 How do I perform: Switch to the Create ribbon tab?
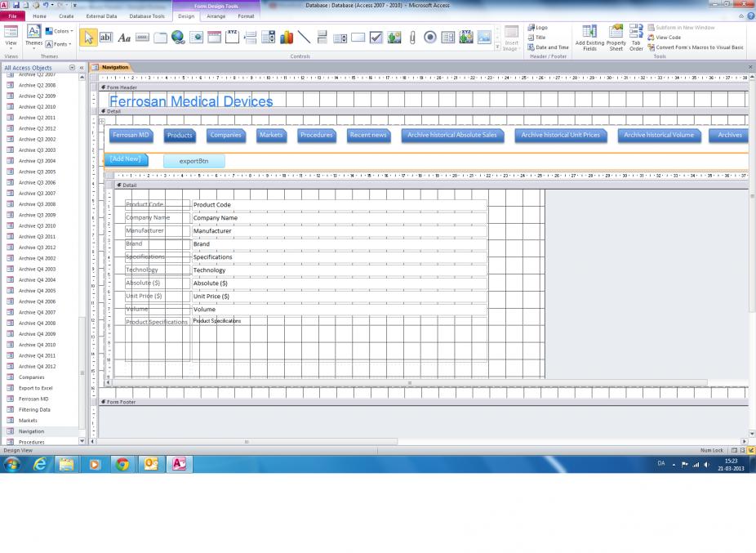[x=66, y=16]
